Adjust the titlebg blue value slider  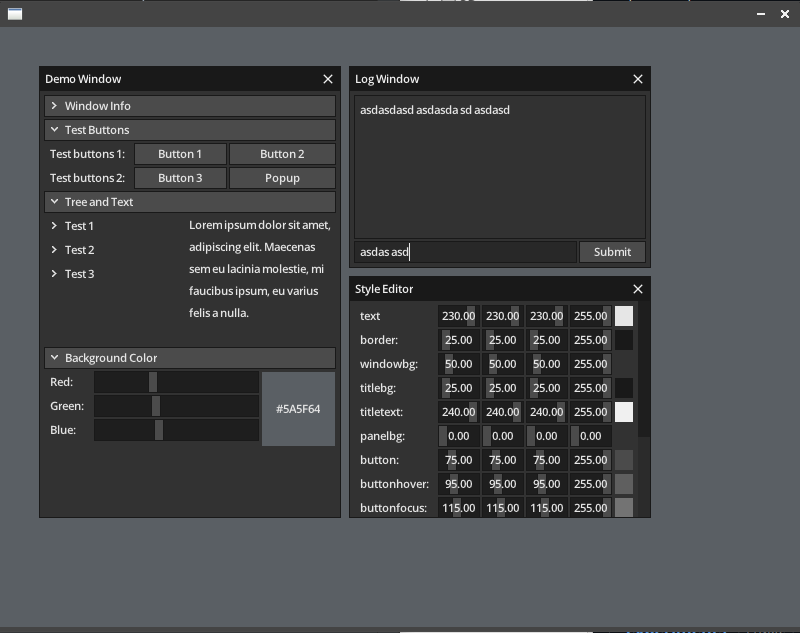(x=546, y=388)
